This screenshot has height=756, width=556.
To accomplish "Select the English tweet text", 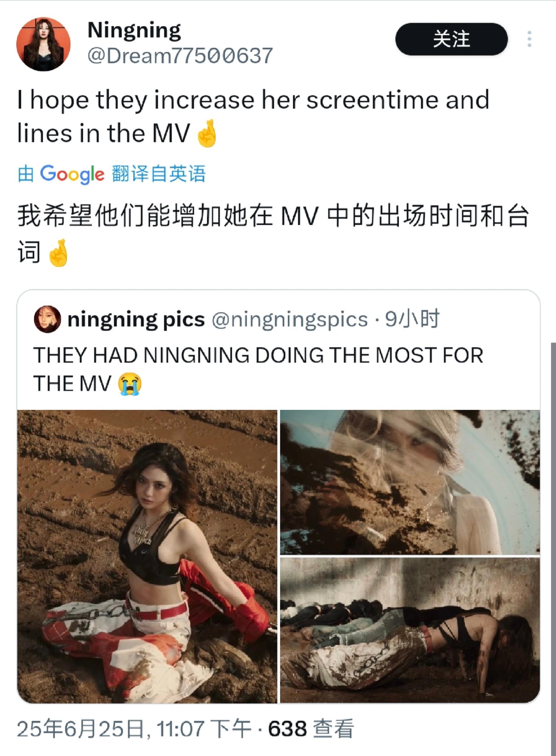I will (x=253, y=116).
